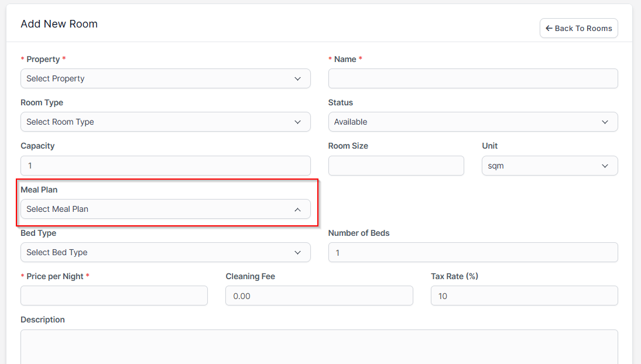Click the Number of Beds field
Screen dimensions: 641x364
coord(472,252)
